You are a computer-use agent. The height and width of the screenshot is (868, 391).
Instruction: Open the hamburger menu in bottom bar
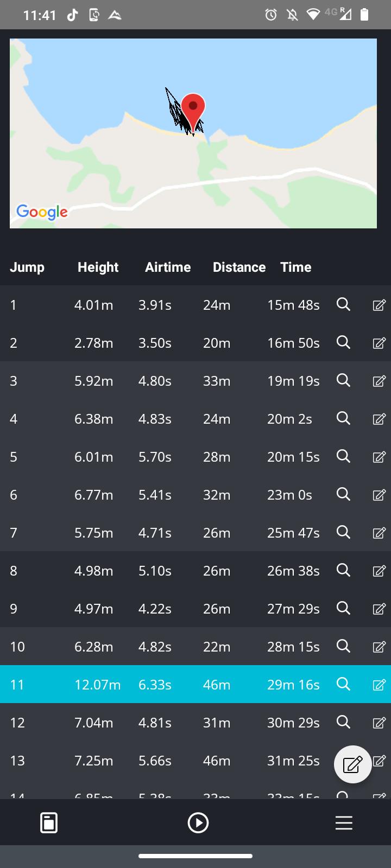pyautogui.click(x=344, y=823)
